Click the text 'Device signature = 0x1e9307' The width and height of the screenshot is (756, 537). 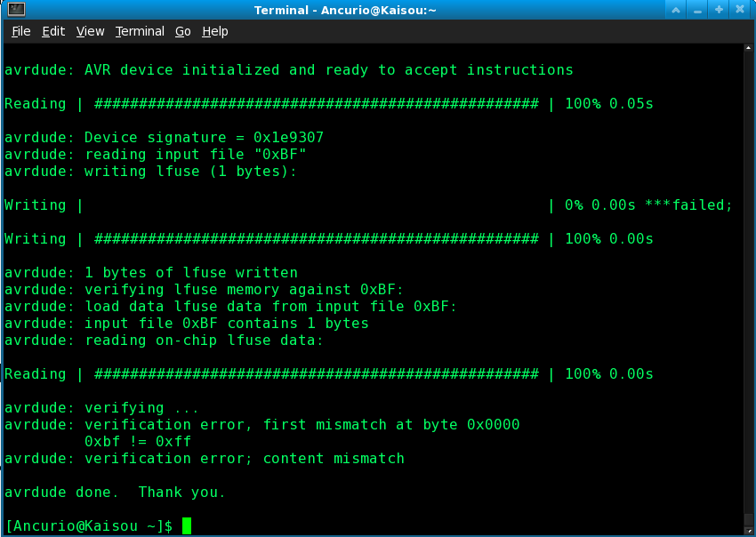click(x=204, y=138)
